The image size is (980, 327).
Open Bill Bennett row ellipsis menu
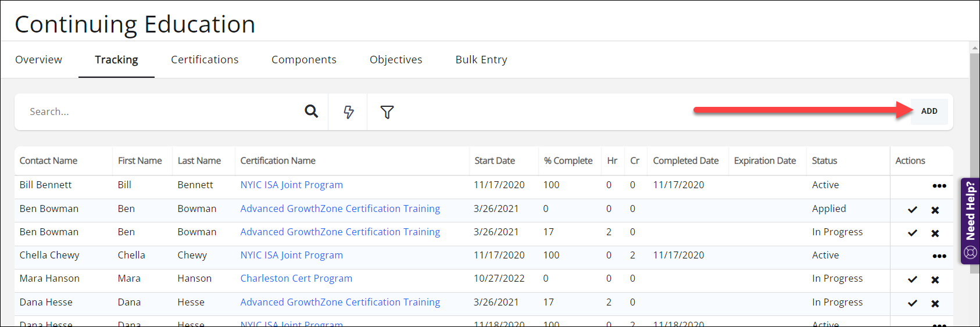point(939,186)
